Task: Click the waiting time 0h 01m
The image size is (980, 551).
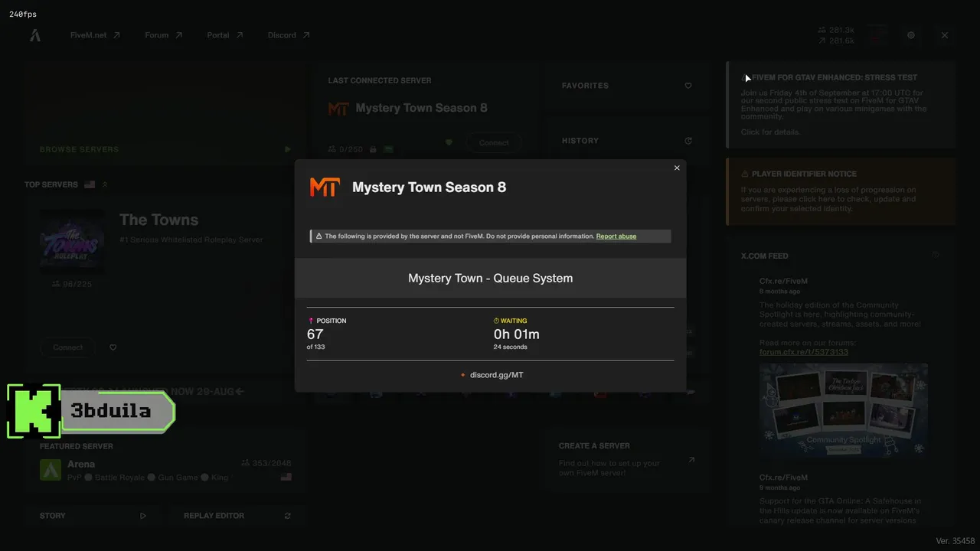Action: (x=517, y=334)
